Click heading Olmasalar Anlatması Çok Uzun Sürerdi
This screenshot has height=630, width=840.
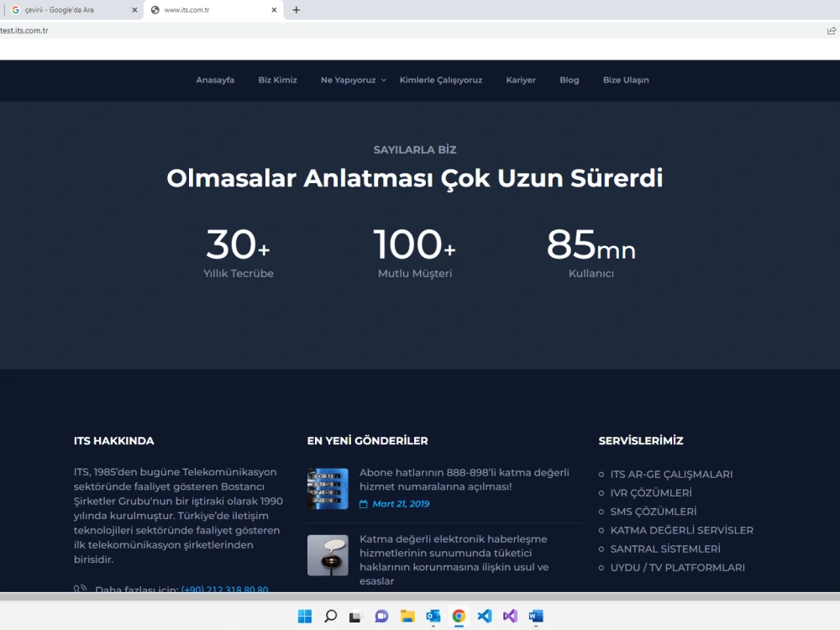415,178
